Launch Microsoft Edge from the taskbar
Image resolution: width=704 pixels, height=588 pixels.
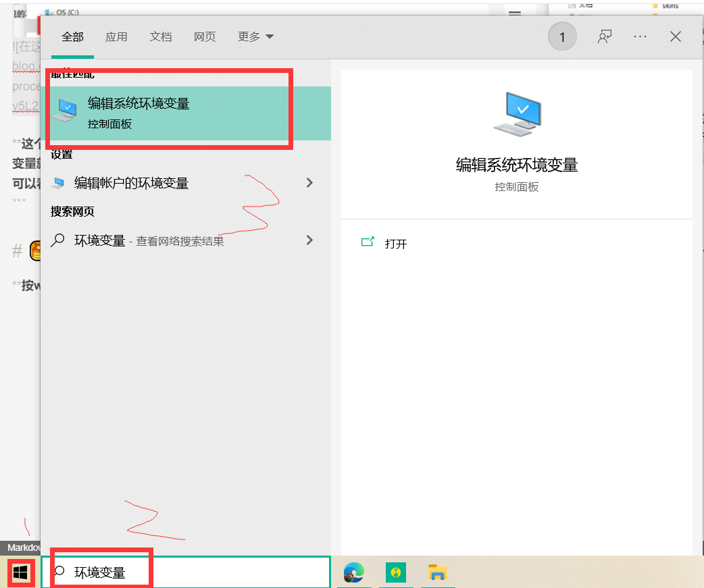click(353, 572)
